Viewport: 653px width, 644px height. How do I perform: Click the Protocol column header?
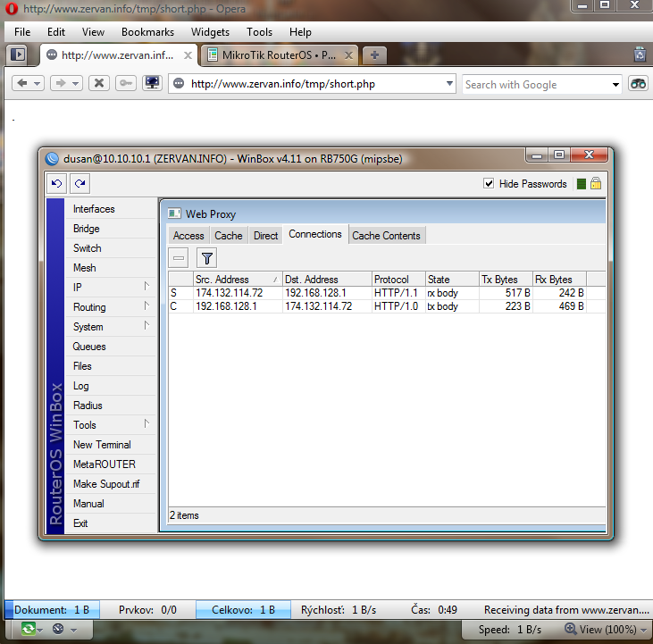click(x=398, y=280)
